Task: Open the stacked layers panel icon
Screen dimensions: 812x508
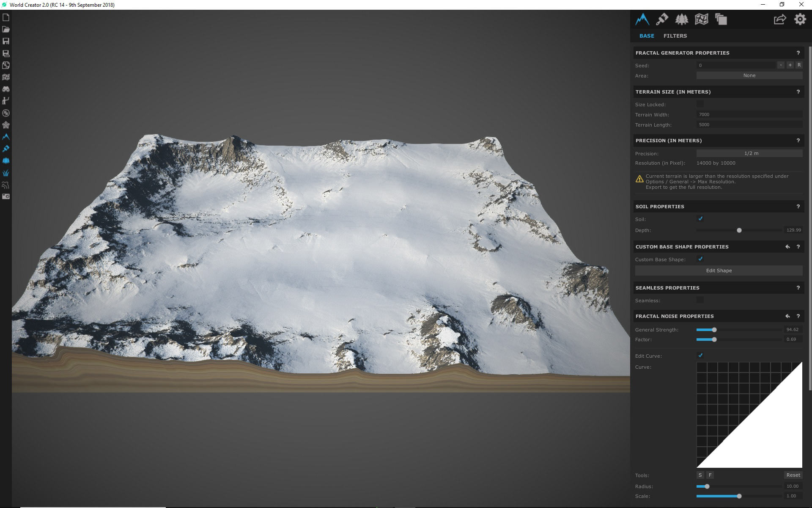Action: (721, 19)
